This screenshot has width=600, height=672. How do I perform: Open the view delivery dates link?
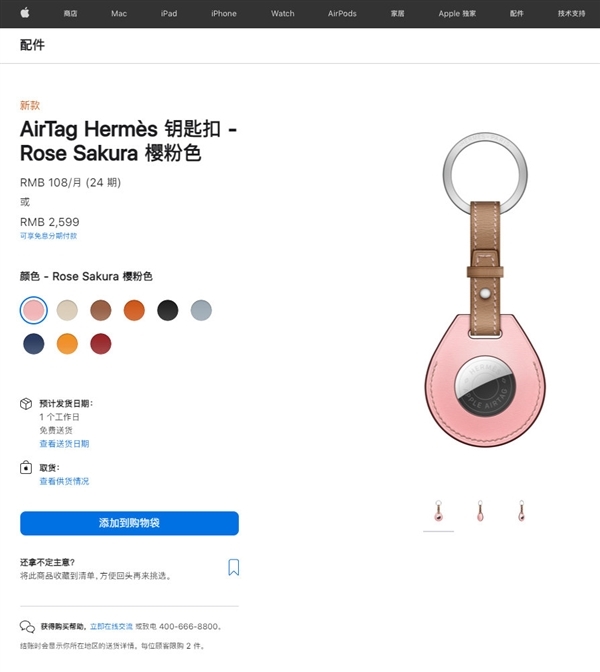[x=64, y=444]
